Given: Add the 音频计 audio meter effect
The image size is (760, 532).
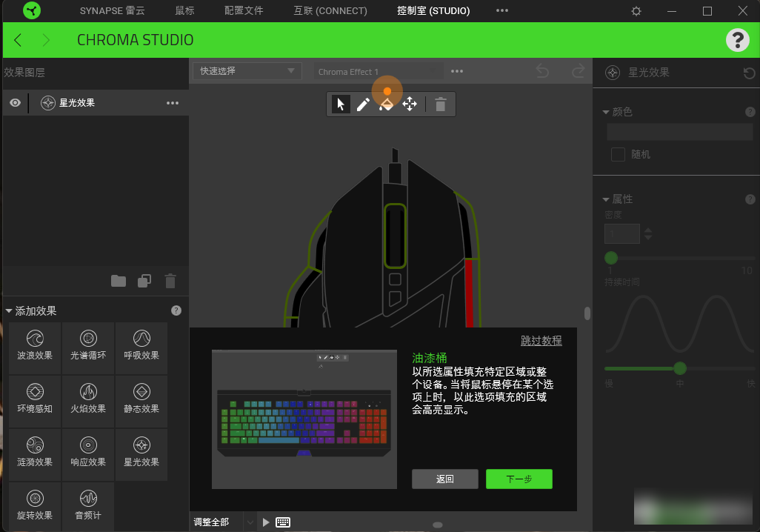Looking at the screenshot, I should 88,506.
